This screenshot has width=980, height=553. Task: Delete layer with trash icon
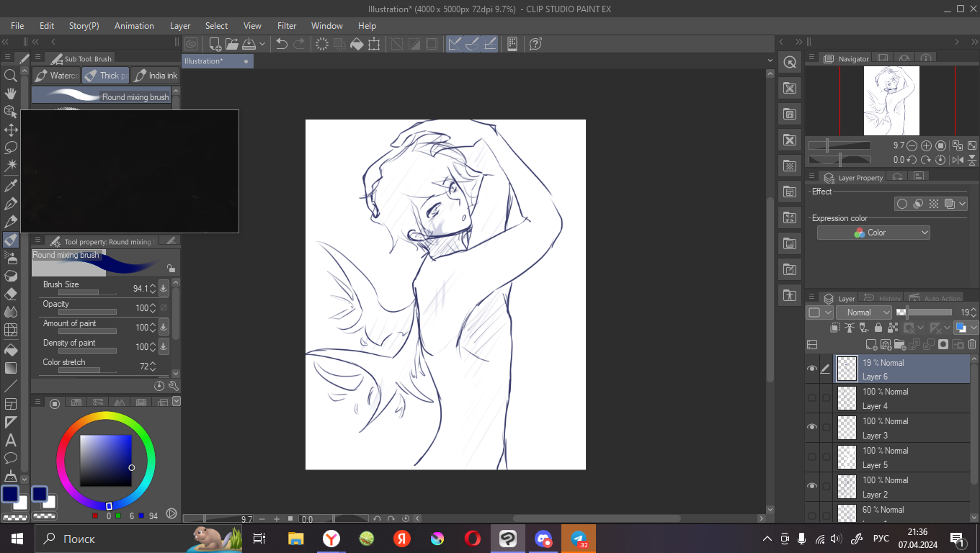[x=972, y=345]
